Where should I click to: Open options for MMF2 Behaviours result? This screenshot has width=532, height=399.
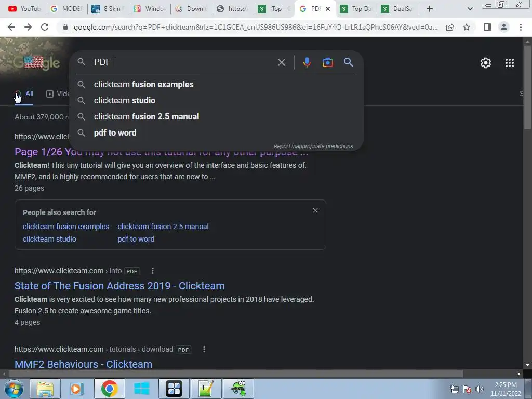coord(204,349)
